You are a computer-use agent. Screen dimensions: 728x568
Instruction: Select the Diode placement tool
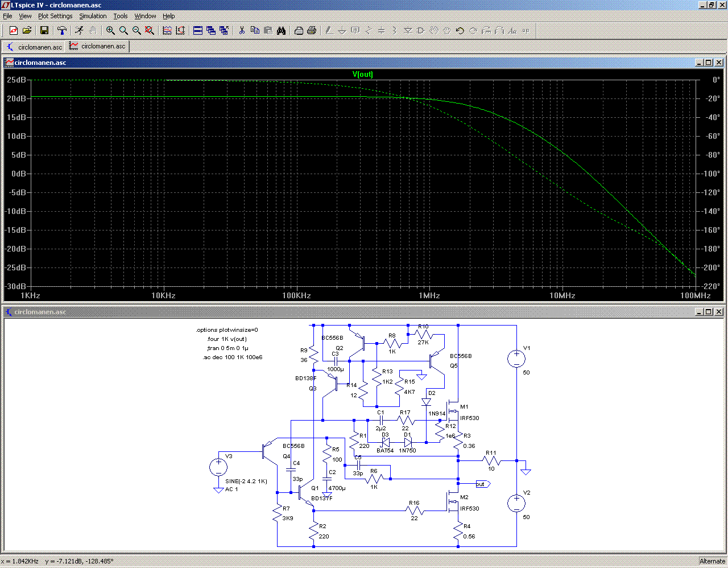coord(408,31)
